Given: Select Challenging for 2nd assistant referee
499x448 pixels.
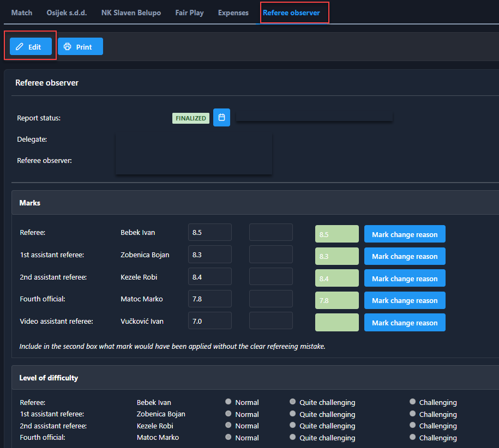Looking at the screenshot, I should (x=413, y=425).
